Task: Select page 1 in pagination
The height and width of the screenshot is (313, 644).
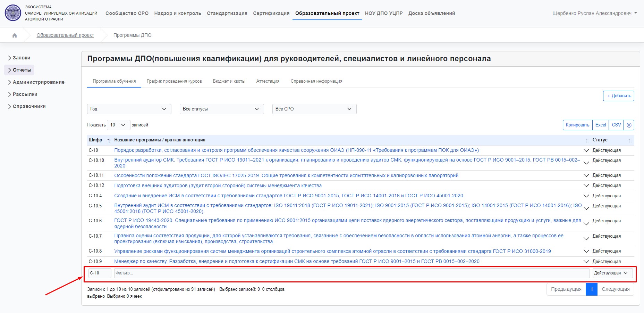Action: tap(592, 289)
